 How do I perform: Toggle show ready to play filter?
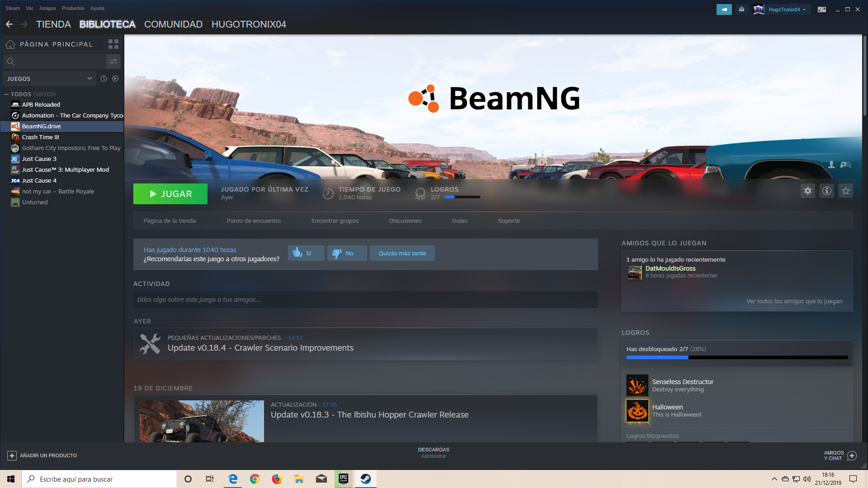coord(115,79)
